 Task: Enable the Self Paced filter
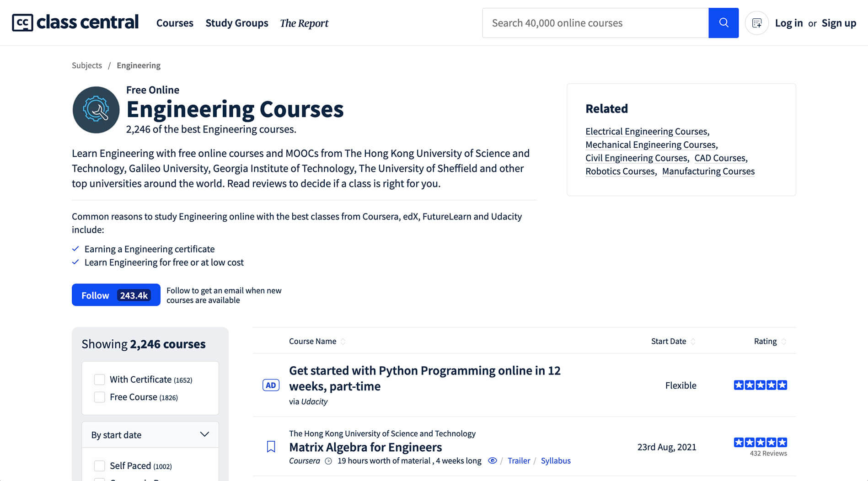[99, 465]
